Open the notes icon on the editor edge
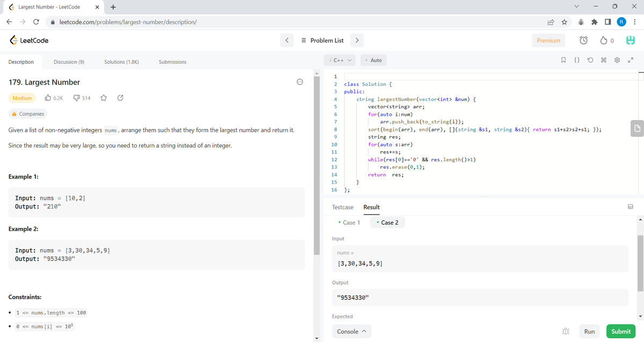This screenshot has width=644, height=342. (x=636, y=128)
